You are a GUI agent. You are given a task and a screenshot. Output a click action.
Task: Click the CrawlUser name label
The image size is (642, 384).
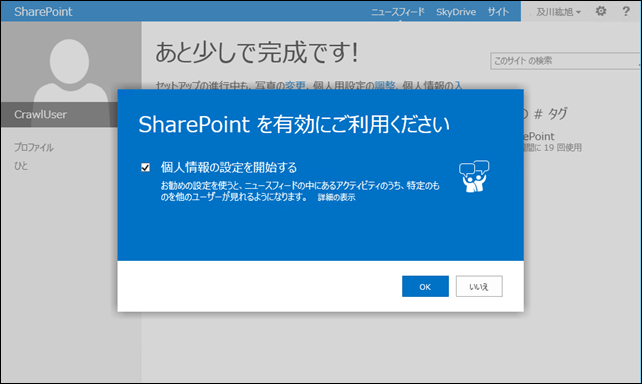pyautogui.click(x=40, y=114)
